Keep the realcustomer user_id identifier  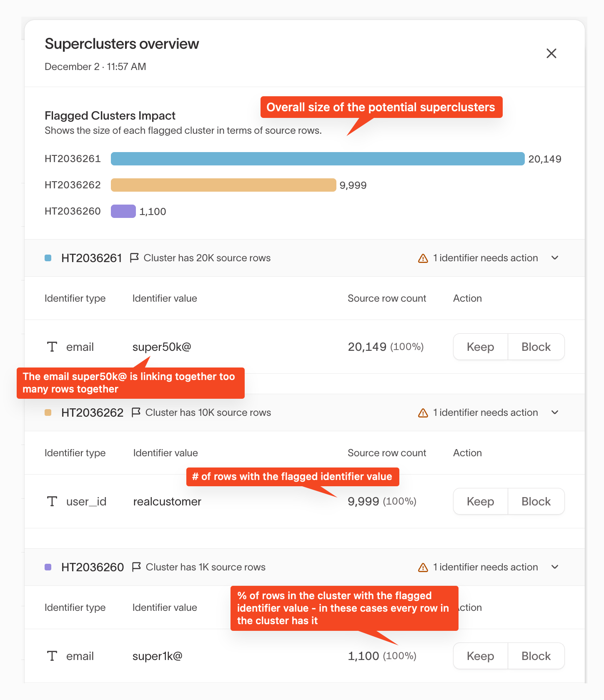click(x=480, y=501)
